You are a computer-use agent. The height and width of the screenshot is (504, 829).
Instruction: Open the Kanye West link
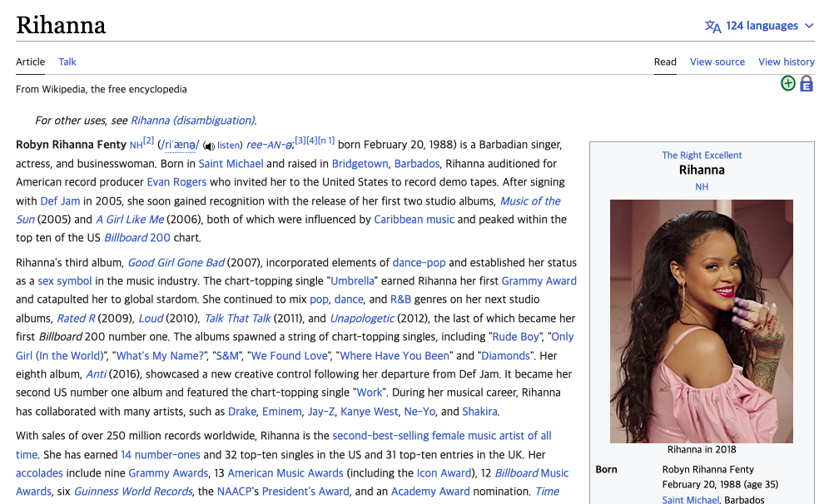click(x=369, y=412)
